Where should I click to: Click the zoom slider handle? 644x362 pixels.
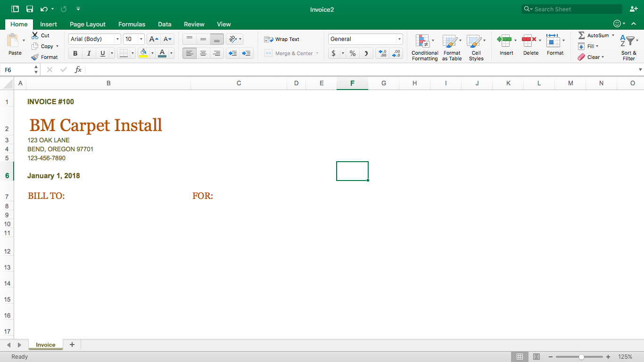click(581, 357)
